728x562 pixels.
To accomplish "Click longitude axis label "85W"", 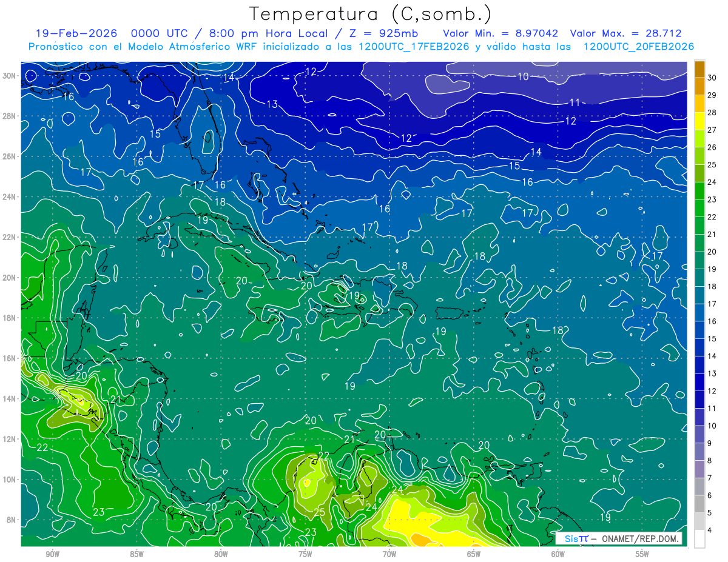I will (x=136, y=554).
